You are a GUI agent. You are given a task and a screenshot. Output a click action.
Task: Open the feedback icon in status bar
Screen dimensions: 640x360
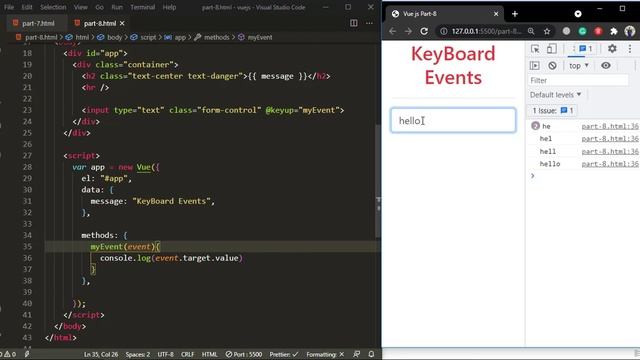coord(357,354)
